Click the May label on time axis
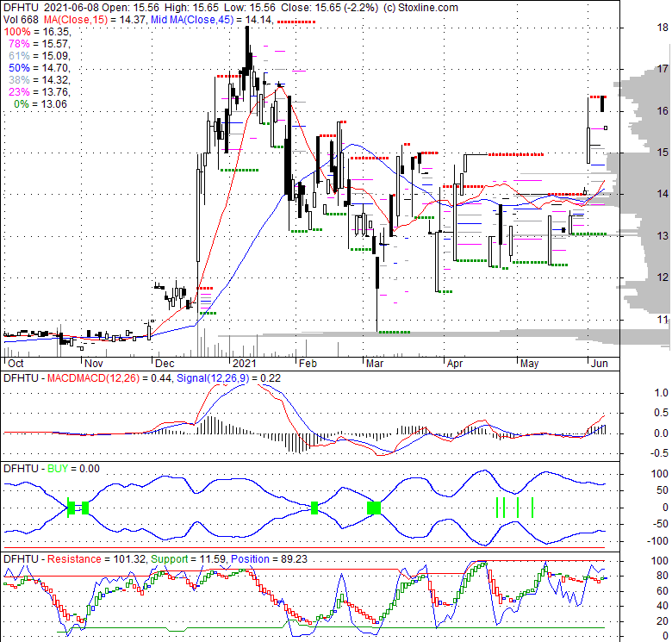 click(529, 364)
